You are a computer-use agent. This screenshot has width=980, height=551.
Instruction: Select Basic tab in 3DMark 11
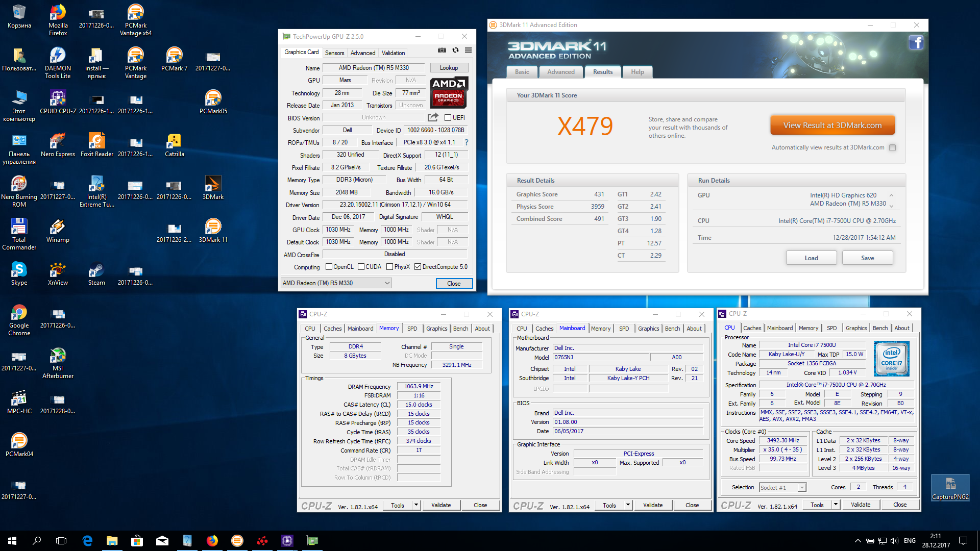[x=522, y=72]
